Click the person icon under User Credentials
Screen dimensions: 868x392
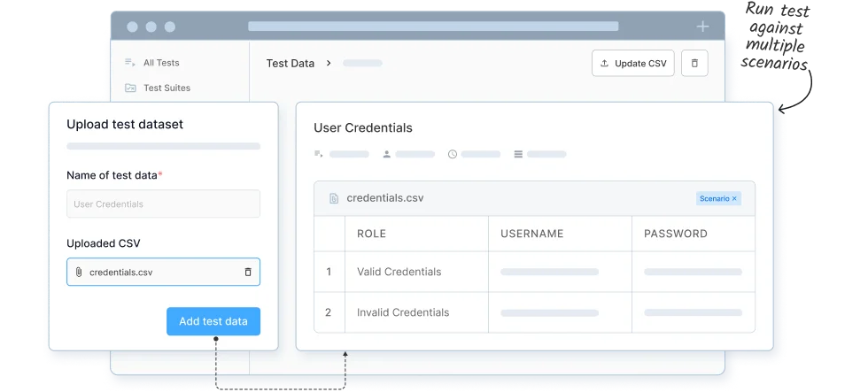click(x=387, y=154)
